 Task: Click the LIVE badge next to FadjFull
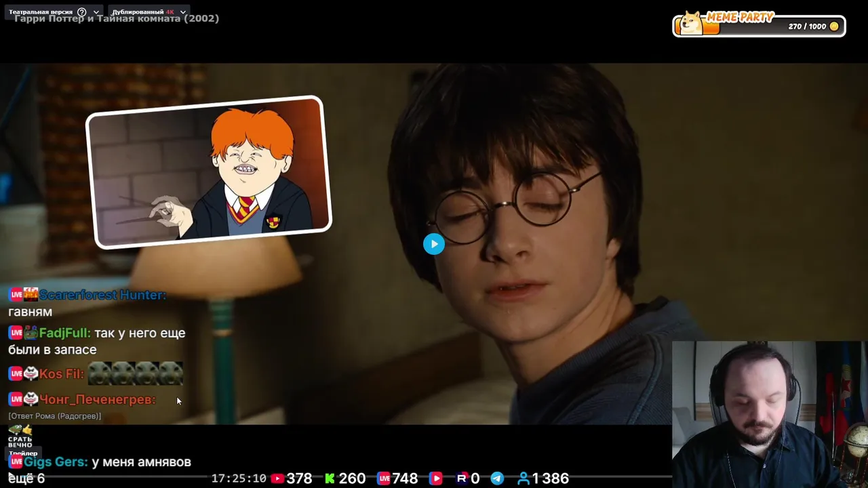click(x=16, y=333)
